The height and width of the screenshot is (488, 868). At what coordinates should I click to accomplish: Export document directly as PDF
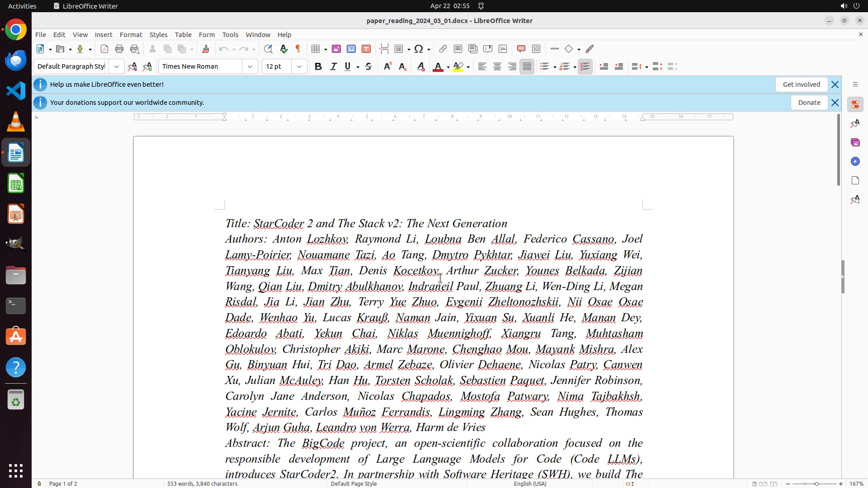(104, 49)
